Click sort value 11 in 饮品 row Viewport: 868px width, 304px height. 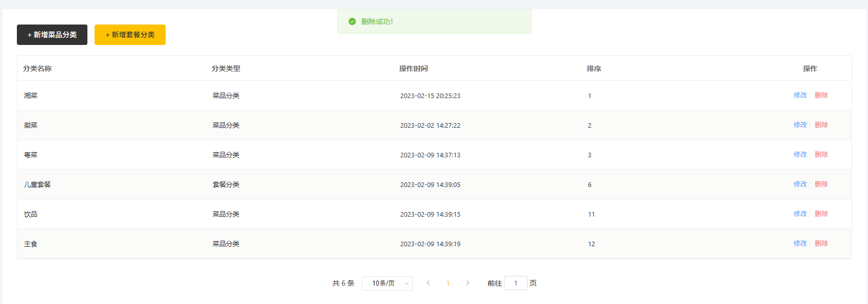click(x=591, y=214)
